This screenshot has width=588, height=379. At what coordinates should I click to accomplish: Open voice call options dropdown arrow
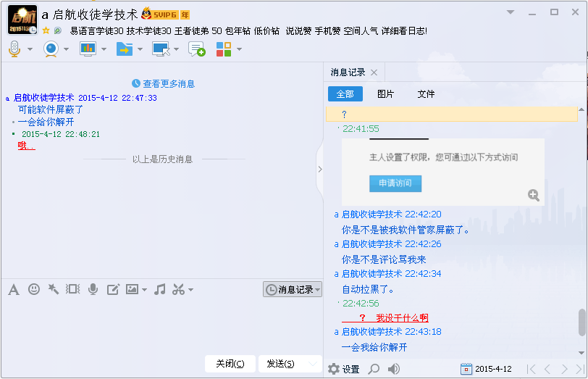tap(30, 49)
